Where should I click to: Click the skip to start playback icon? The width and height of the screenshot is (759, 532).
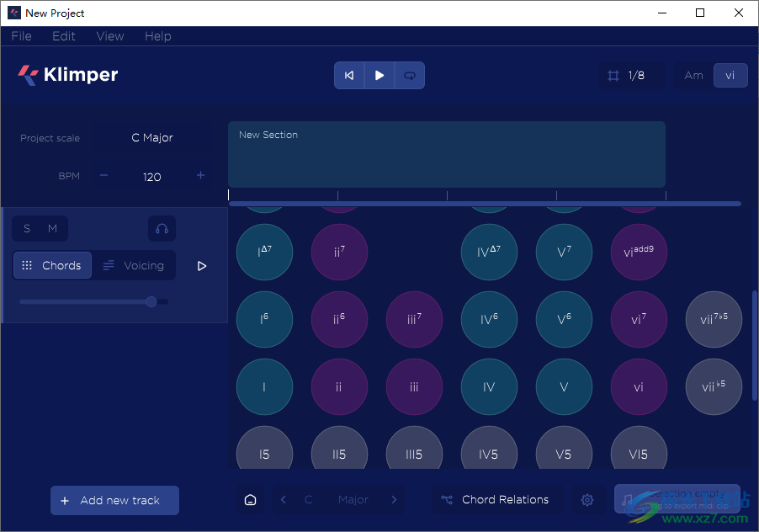click(349, 76)
